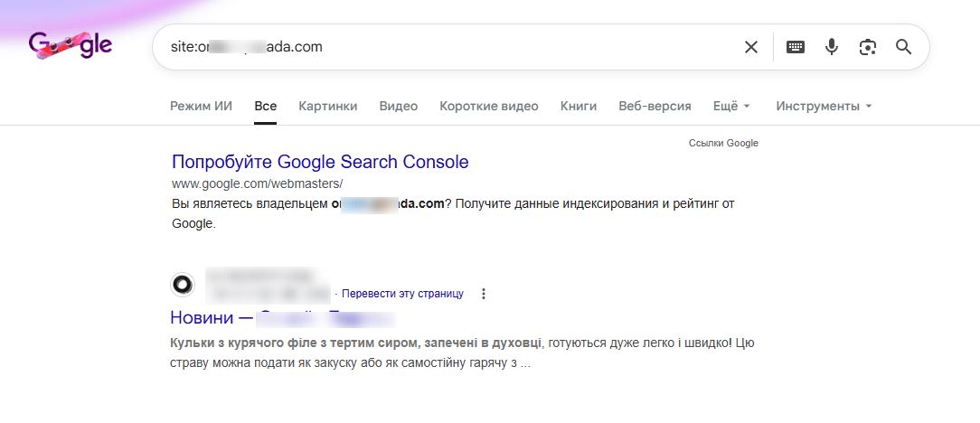Select the Картинки tab
The height and width of the screenshot is (423, 980).
pyautogui.click(x=327, y=106)
